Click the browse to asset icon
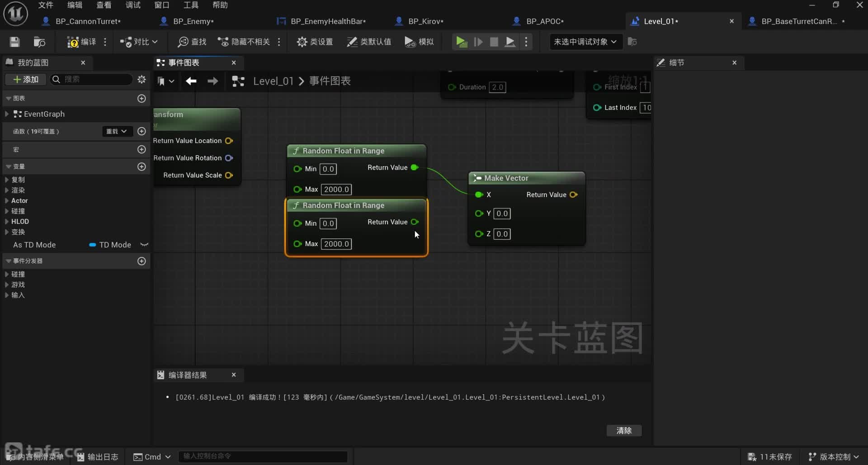This screenshot has width=868, height=465. pos(39,42)
